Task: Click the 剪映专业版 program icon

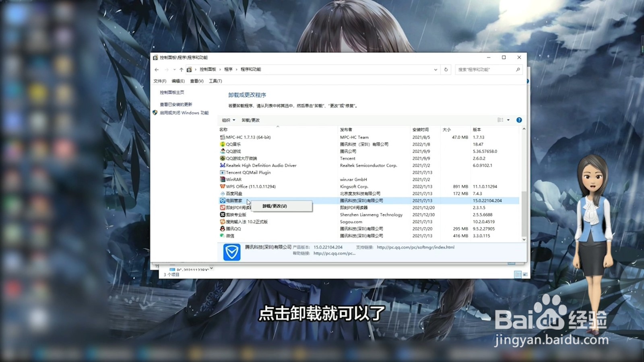Action: (222, 214)
